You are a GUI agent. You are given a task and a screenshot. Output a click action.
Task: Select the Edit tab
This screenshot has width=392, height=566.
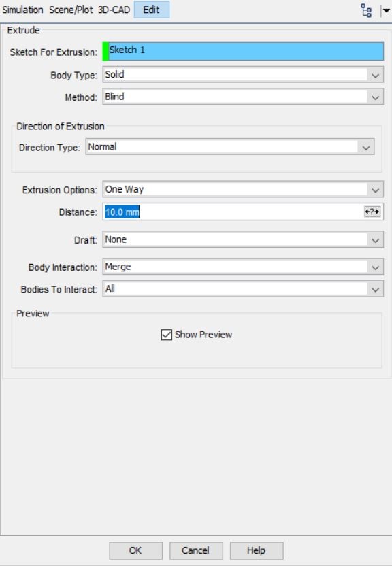point(152,10)
